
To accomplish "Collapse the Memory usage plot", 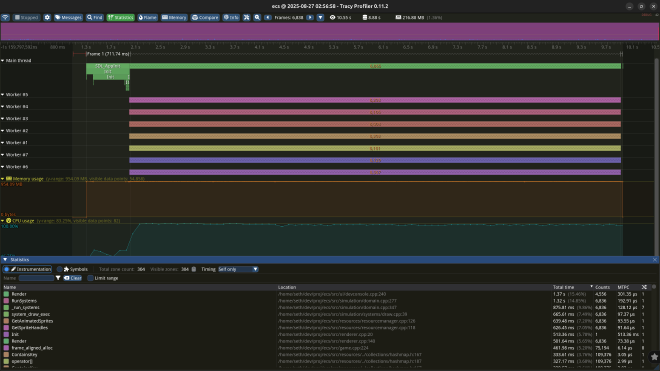I will coord(3,179).
